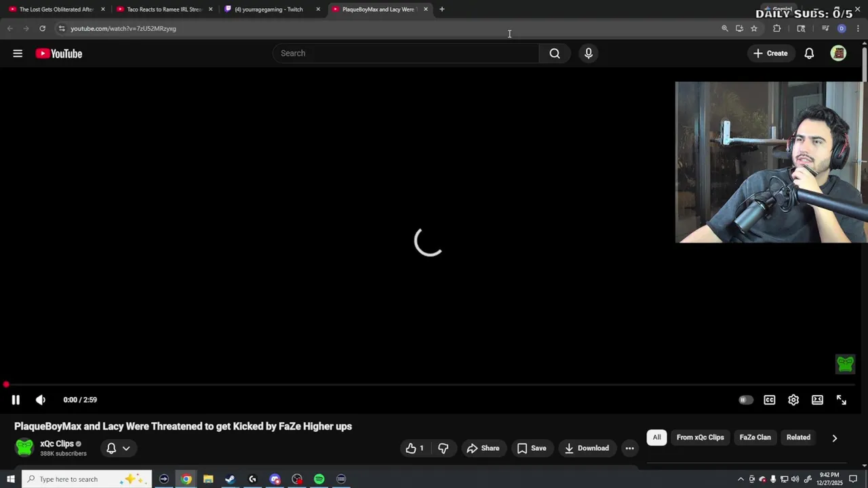
Task: Open the YouTube account avatar menu
Action: pyautogui.click(x=838, y=54)
